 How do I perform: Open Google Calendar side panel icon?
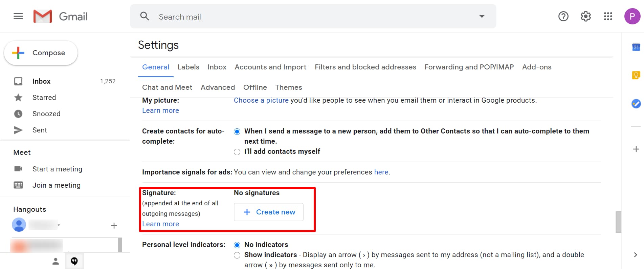pyautogui.click(x=636, y=47)
